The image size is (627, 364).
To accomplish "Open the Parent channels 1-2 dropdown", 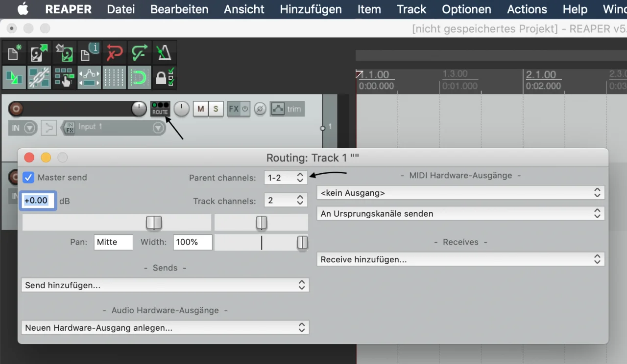I will click(x=286, y=178).
